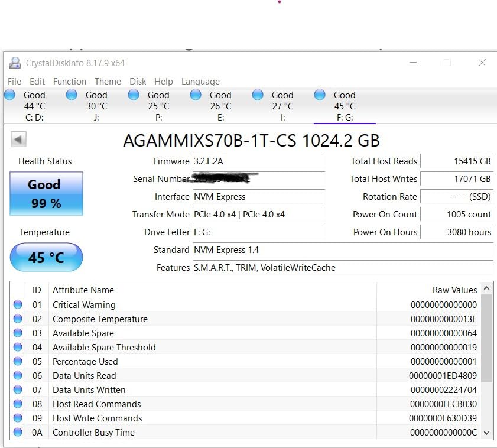497x448 pixels.
Task: Click Power On Count value 1005 count
Action: [x=457, y=215]
